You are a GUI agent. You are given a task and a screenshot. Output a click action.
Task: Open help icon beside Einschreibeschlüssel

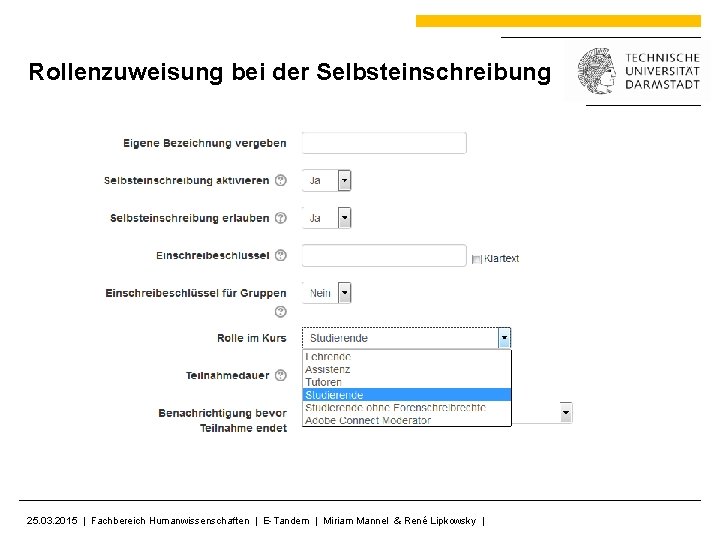(281, 255)
